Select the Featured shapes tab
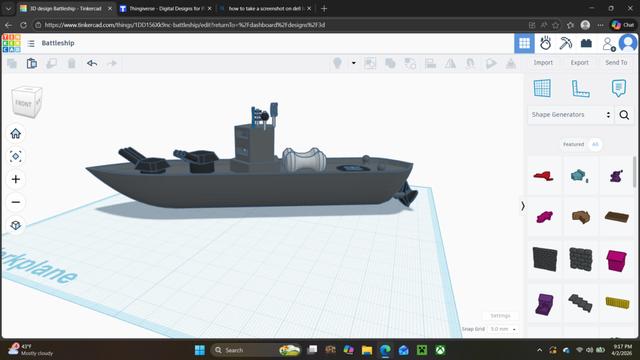The image size is (640, 360). (573, 144)
